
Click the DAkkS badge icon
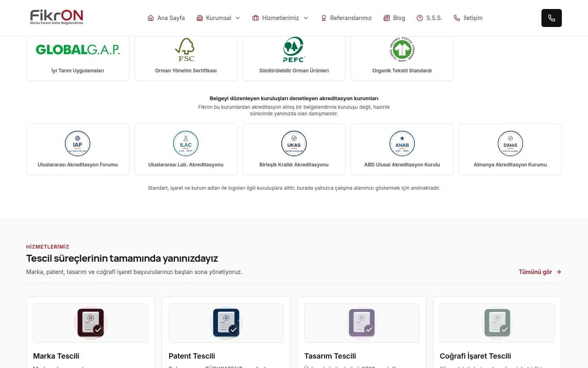coord(510,144)
